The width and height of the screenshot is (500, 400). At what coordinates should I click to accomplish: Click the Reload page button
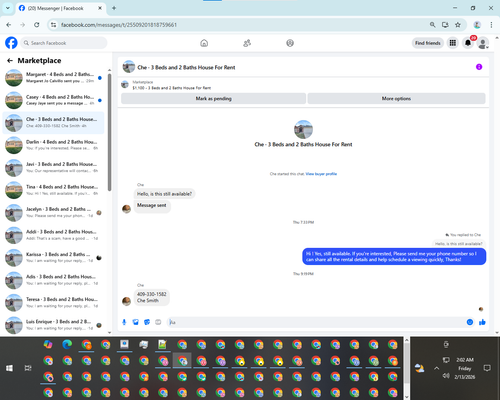click(37, 25)
